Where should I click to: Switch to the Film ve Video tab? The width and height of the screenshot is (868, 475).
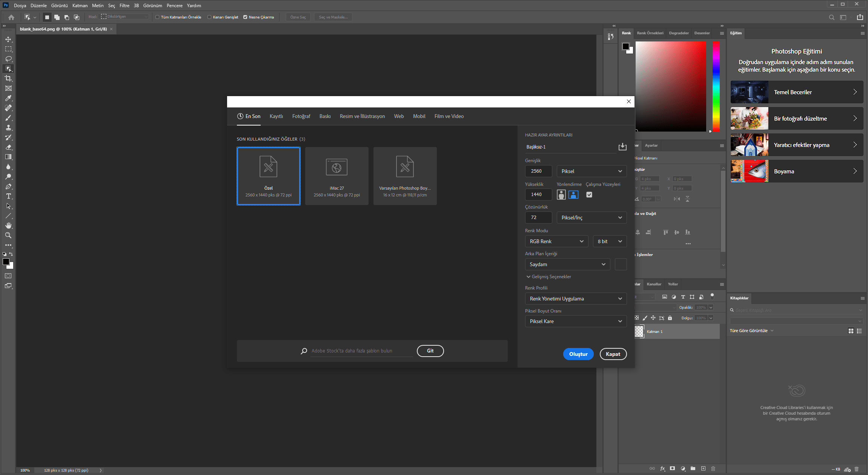tap(449, 116)
